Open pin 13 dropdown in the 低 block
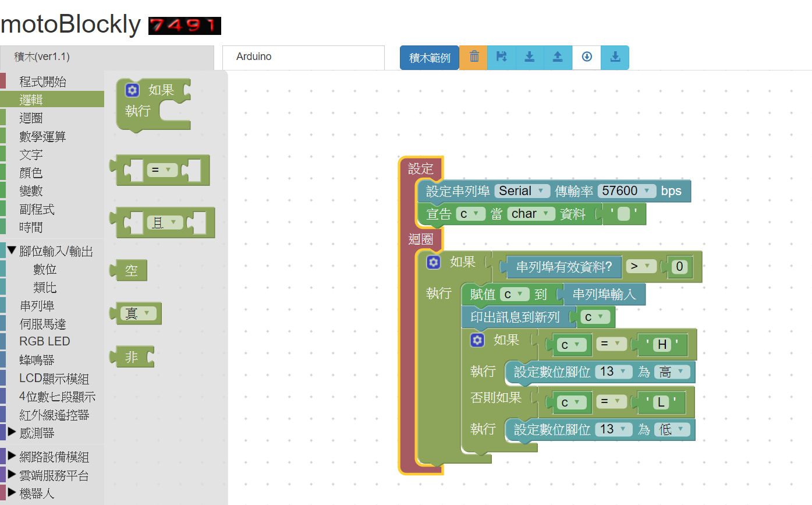Image resolution: width=812 pixels, height=505 pixels. pyautogui.click(x=614, y=429)
